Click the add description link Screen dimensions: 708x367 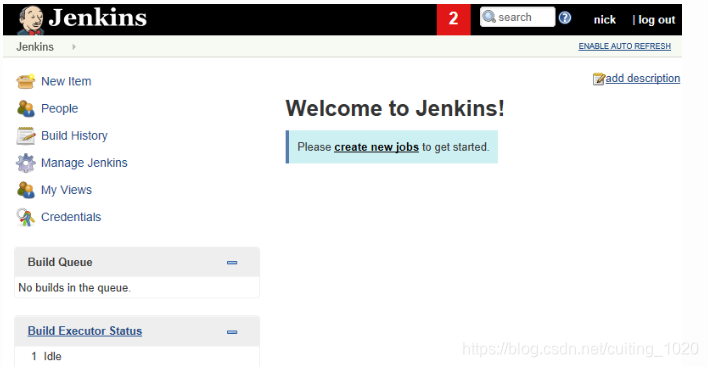tap(643, 78)
